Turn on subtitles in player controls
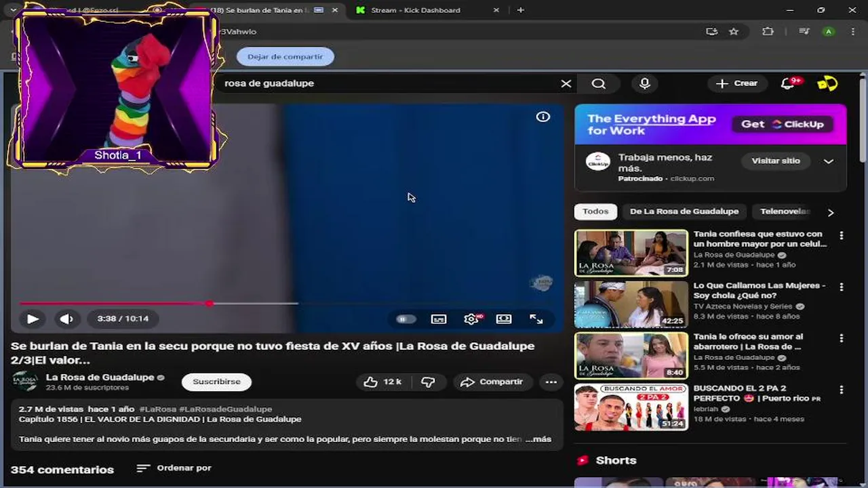The width and height of the screenshot is (868, 488). point(439,319)
